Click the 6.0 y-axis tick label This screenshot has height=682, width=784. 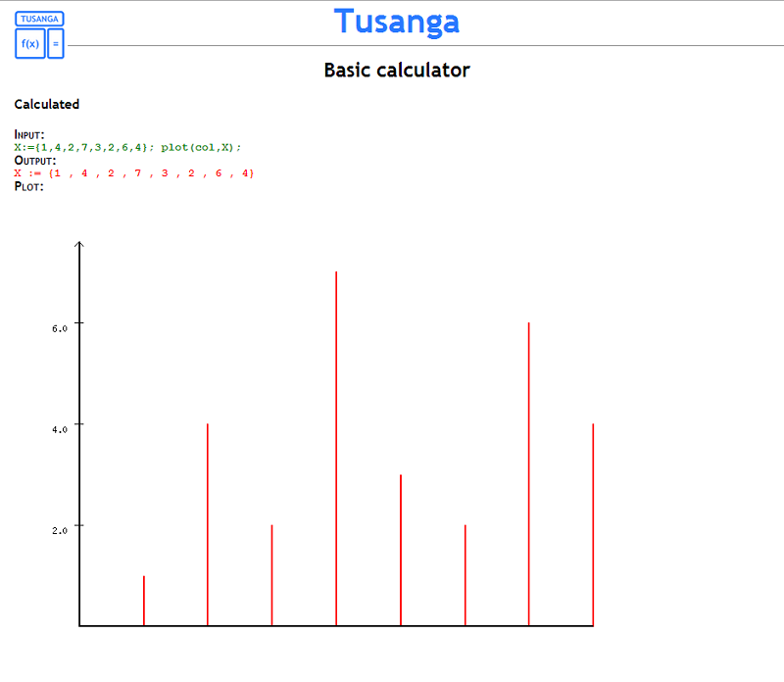click(60, 328)
